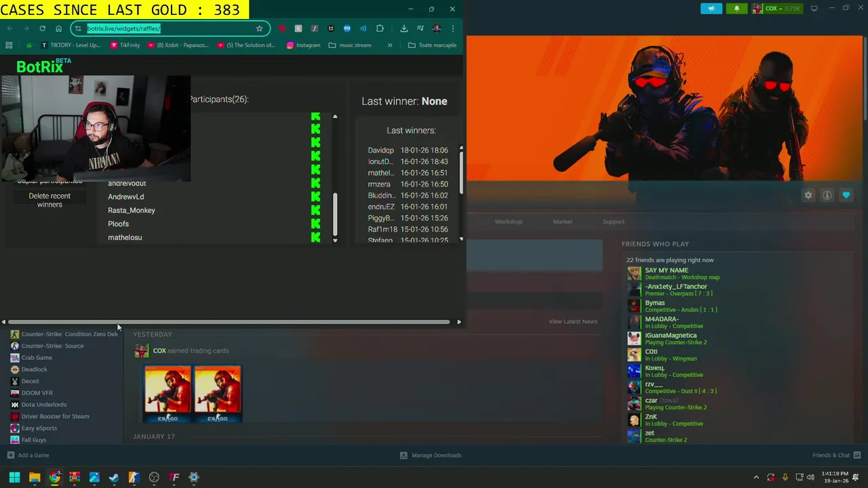View site information icon in address bar
This screenshot has height=488, width=868.
[x=78, y=28]
